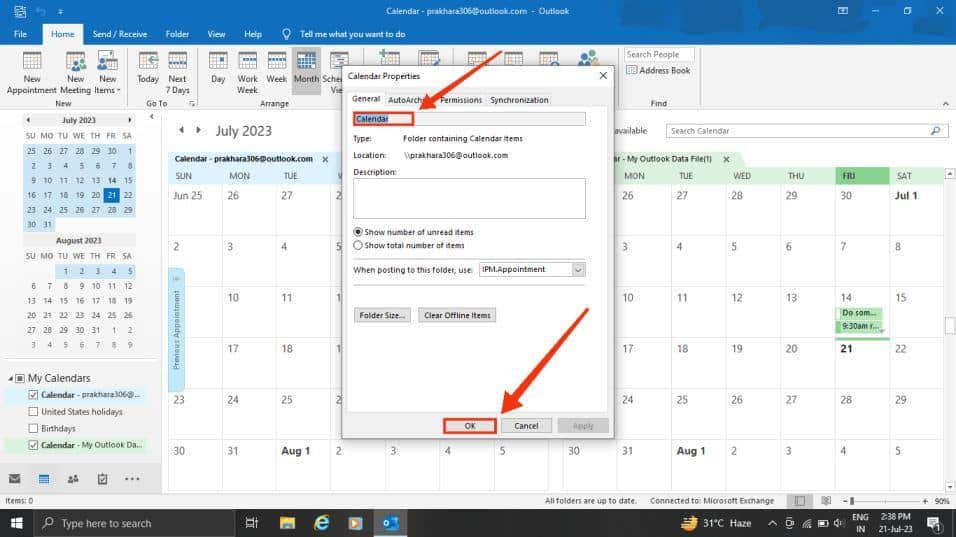Expand the New Items dropdown
This screenshot has width=956, height=537.
pos(107,73)
